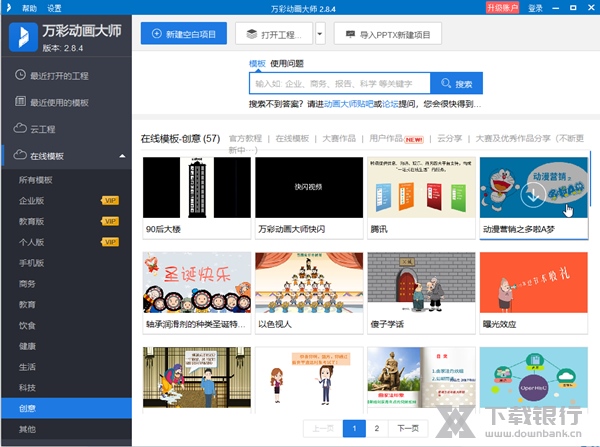This screenshot has height=447, width=600.
Task: Open the 大赛及优秀作品分享 link
Action: pos(513,138)
